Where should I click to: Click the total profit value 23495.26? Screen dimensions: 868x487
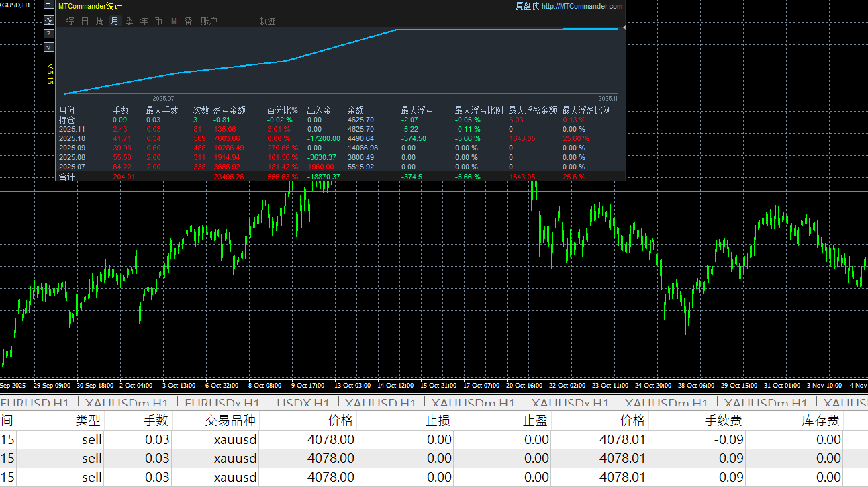229,177
